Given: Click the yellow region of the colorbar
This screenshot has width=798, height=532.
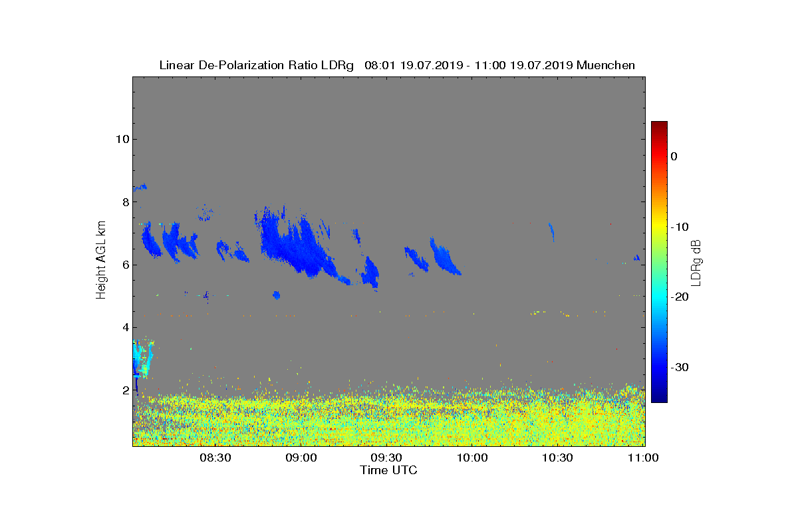Looking at the screenshot, I should tap(659, 227).
